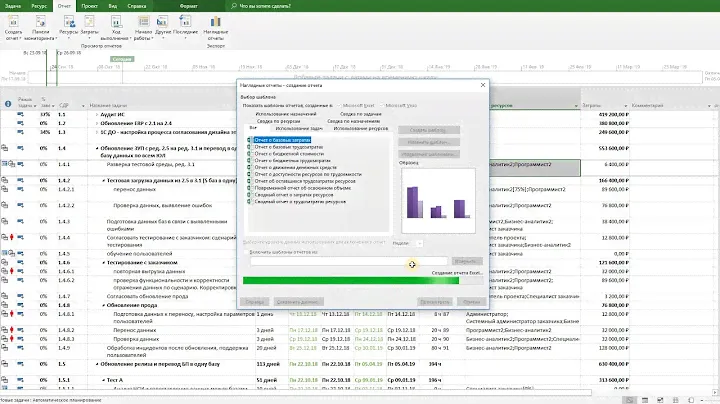The image size is (720, 404).
Task: Click the green report creation progress bar
Action: pos(350,281)
